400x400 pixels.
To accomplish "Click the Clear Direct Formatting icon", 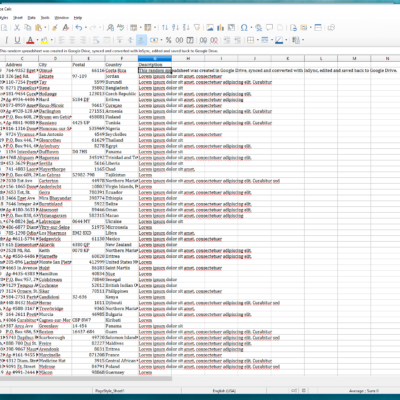I will 66,28.
